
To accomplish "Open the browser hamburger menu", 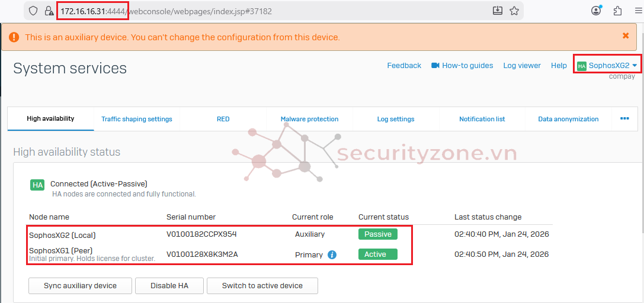I will pyautogui.click(x=637, y=11).
